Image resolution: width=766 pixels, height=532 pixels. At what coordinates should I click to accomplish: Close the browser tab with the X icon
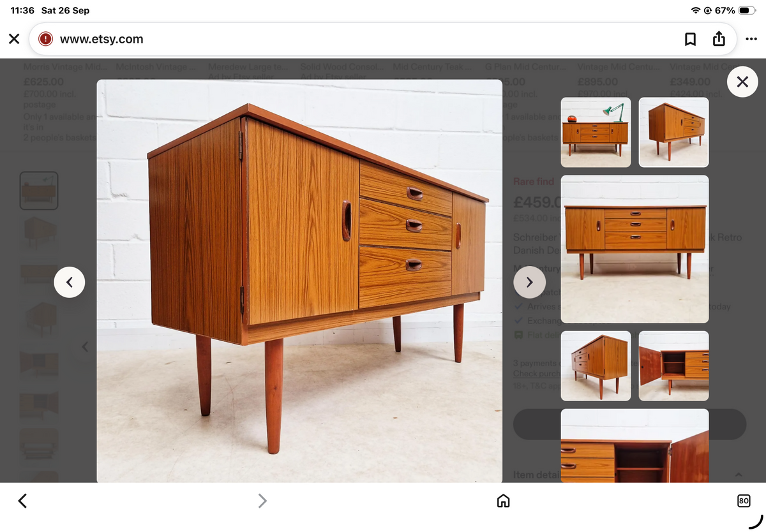click(x=14, y=39)
